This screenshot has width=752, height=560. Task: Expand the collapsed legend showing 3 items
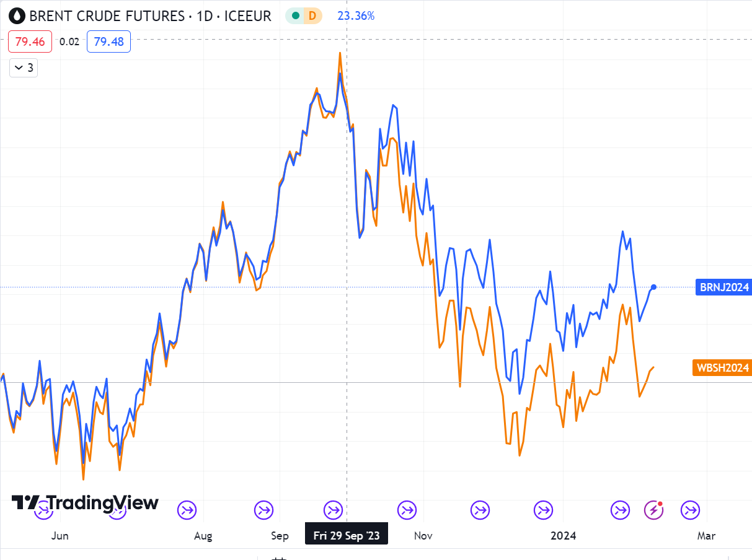coord(24,68)
